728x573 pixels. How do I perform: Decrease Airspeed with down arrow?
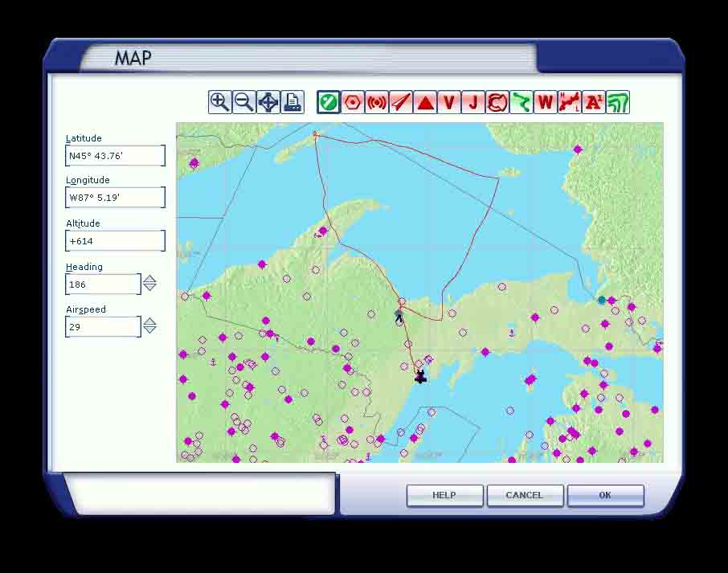[x=149, y=330]
